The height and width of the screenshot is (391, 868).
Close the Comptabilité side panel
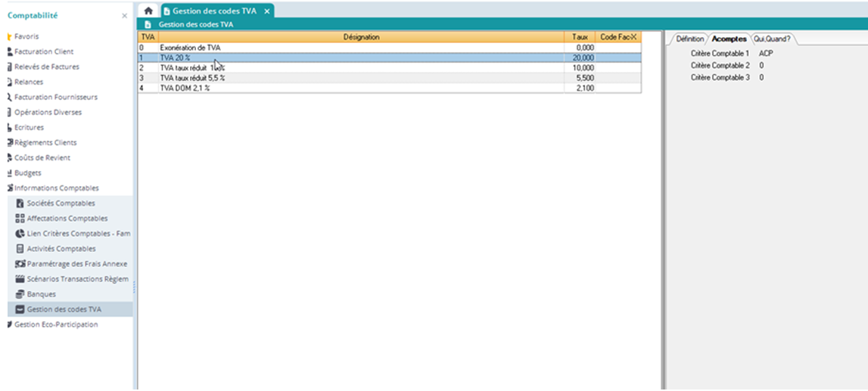(124, 16)
